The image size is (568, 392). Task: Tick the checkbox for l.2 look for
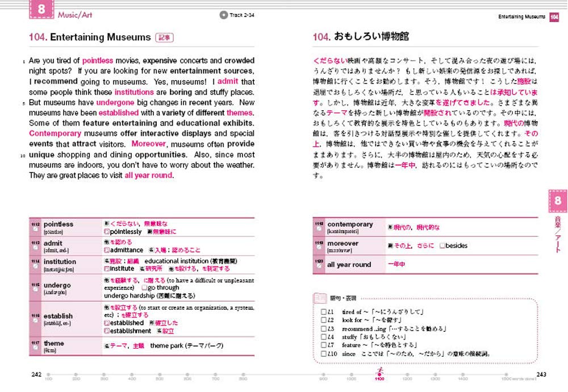point(324,320)
